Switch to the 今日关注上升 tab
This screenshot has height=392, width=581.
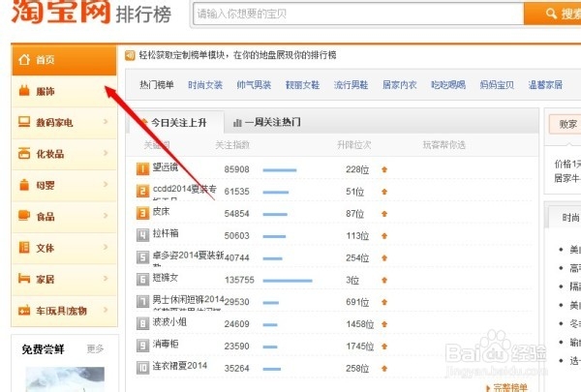pos(176,122)
